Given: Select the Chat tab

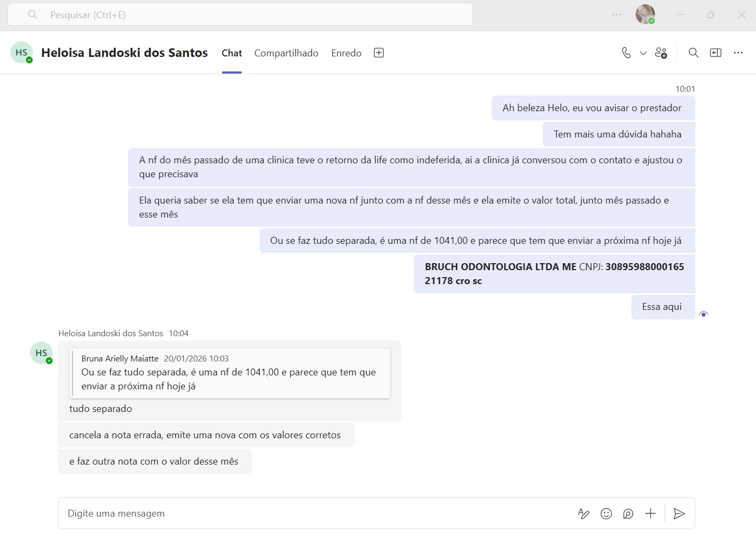Looking at the screenshot, I should 232,53.
